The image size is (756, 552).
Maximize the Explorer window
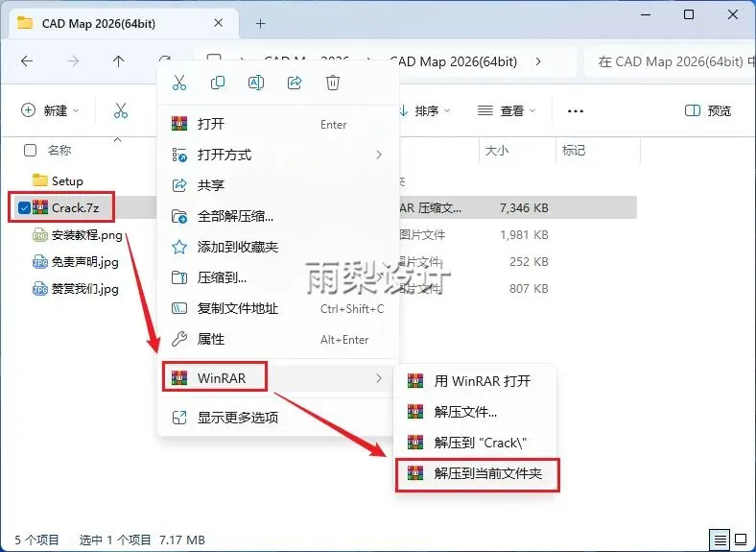(689, 14)
